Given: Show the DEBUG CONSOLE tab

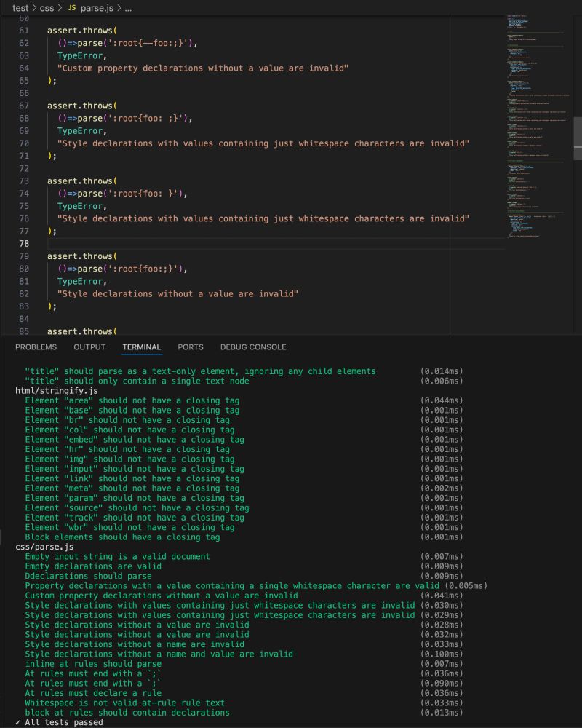Looking at the screenshot, I should point(253,347).
